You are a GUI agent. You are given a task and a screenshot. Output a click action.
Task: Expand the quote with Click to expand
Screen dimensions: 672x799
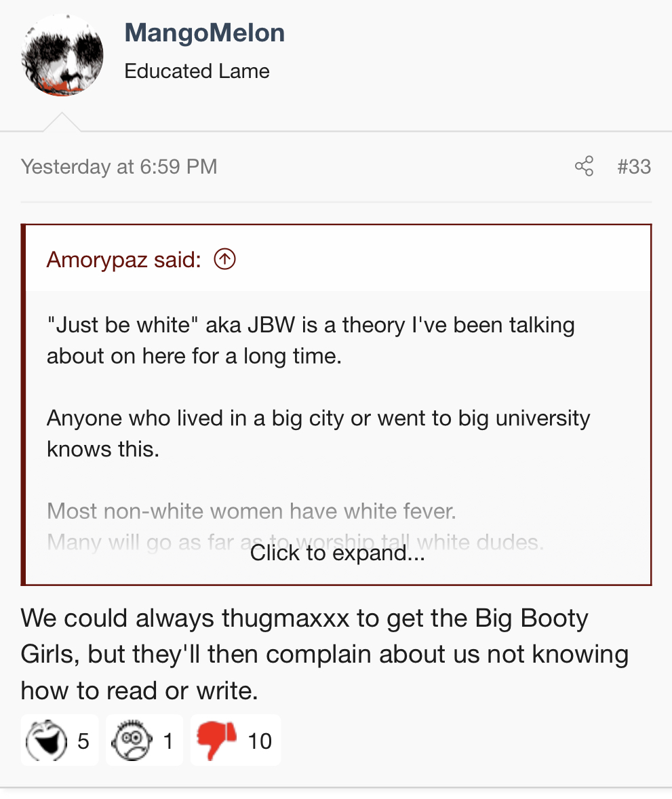(x=337, y=553)
